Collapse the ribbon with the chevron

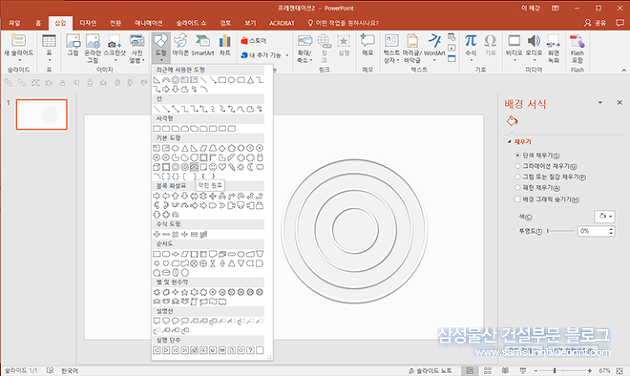pyautogui.click(x=624, y=70)
